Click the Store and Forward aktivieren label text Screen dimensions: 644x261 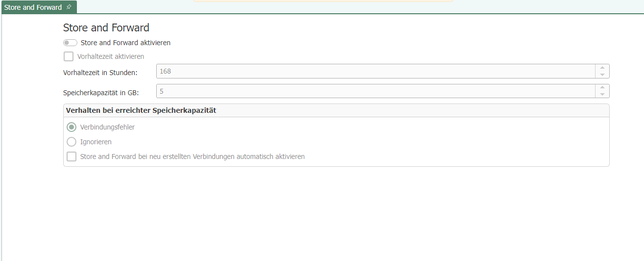coord(125,43)
